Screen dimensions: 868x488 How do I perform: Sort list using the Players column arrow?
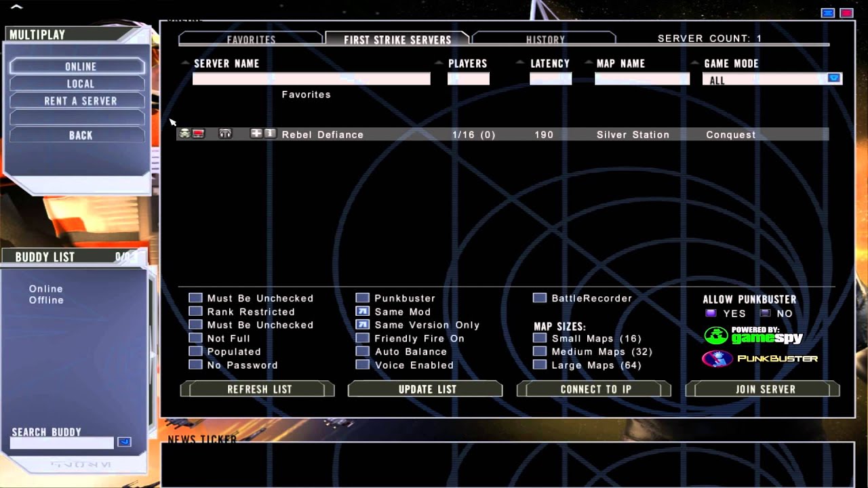(x=440, y=63)
